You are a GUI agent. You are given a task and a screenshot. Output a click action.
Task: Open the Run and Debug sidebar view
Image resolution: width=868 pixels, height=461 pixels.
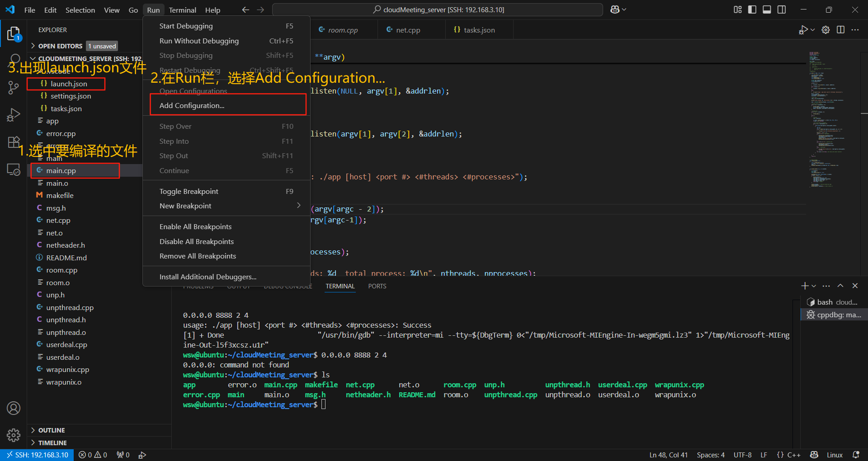[x=14, y=115]
